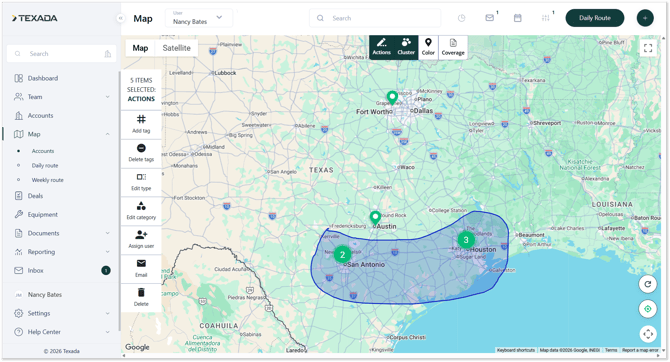Open the Edit type action
670x362 pixels.
[141, 182]
